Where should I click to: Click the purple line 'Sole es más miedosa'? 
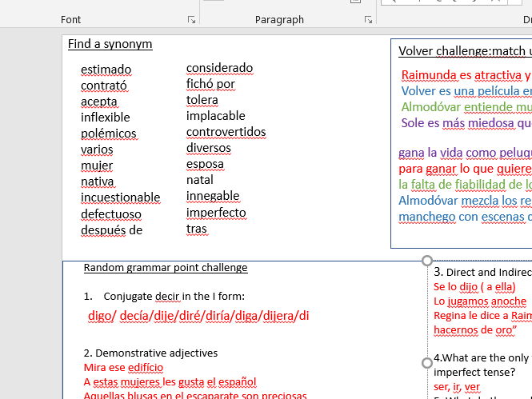point(466,123)
